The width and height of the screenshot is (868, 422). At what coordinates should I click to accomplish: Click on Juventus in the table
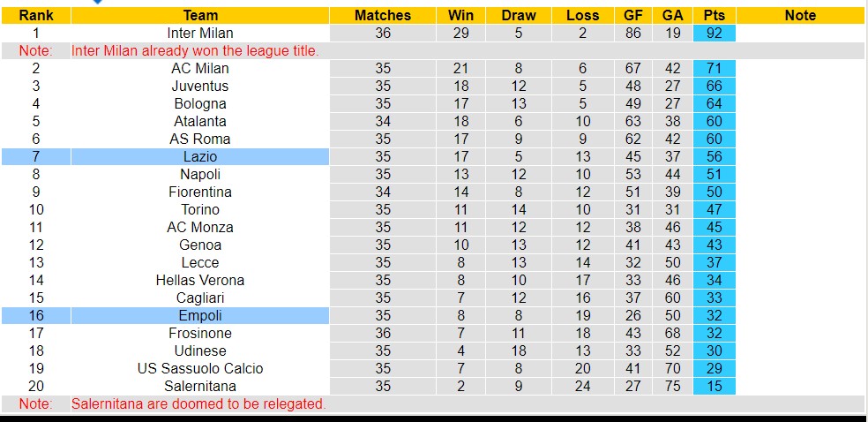[200, 86]
